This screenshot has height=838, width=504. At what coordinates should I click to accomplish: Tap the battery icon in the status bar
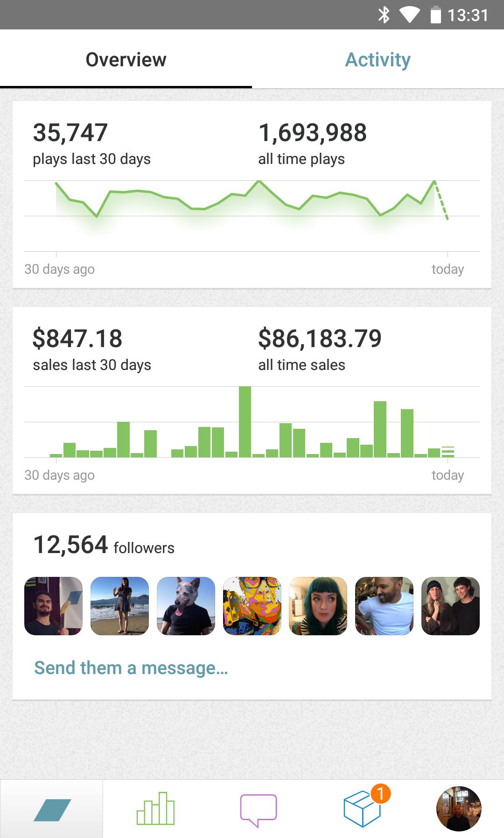coord(435,15)
